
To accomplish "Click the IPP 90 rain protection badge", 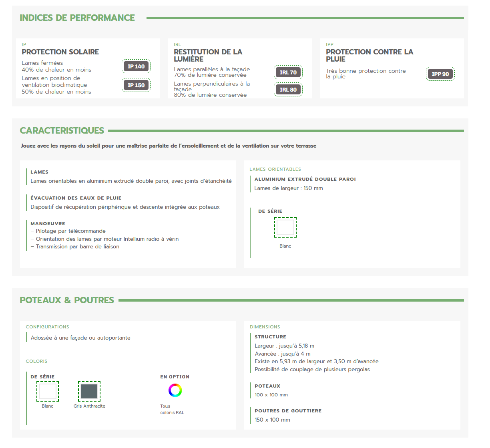I will tap(440, 74).
